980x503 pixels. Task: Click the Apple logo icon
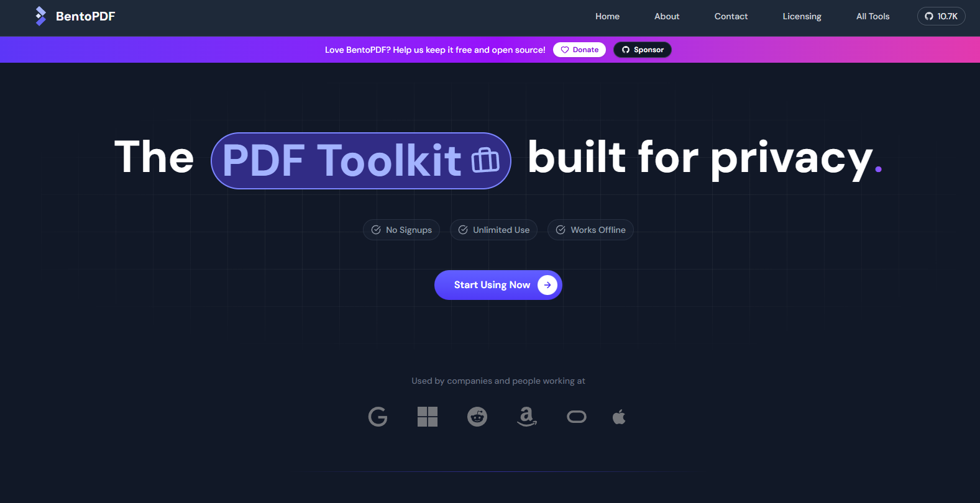coord(619,417)
